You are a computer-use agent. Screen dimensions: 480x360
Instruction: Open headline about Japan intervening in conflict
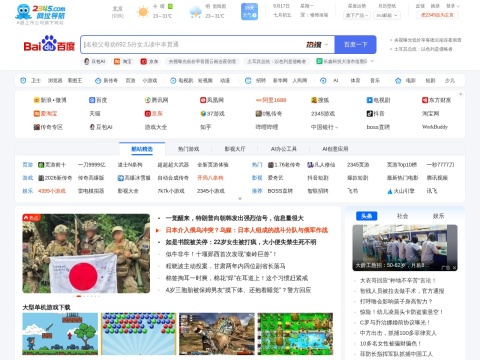tap(246, 230)
